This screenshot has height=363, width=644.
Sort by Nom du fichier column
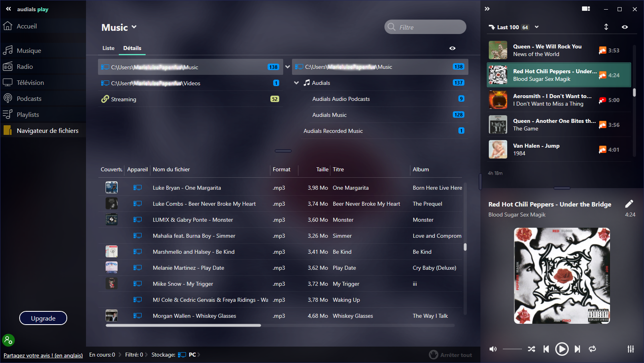pos(171,169)
